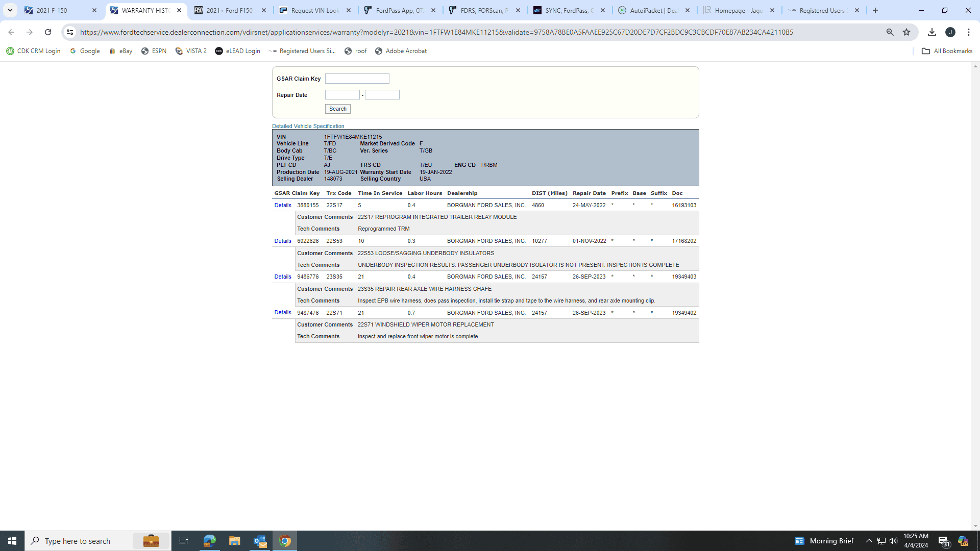This screenshot has height=551, width=980.
Task: Open Outlook from the taskbar
Action: 260,540
